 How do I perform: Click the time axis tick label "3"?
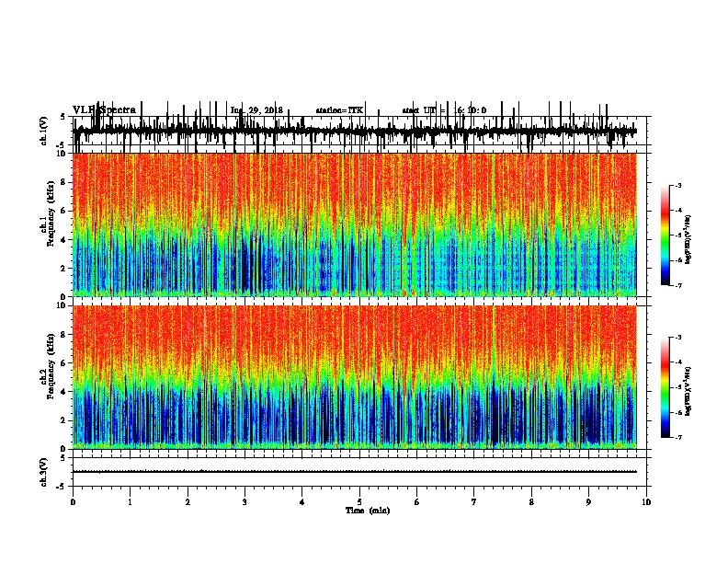pyautogui.click(x=245, y=502)
